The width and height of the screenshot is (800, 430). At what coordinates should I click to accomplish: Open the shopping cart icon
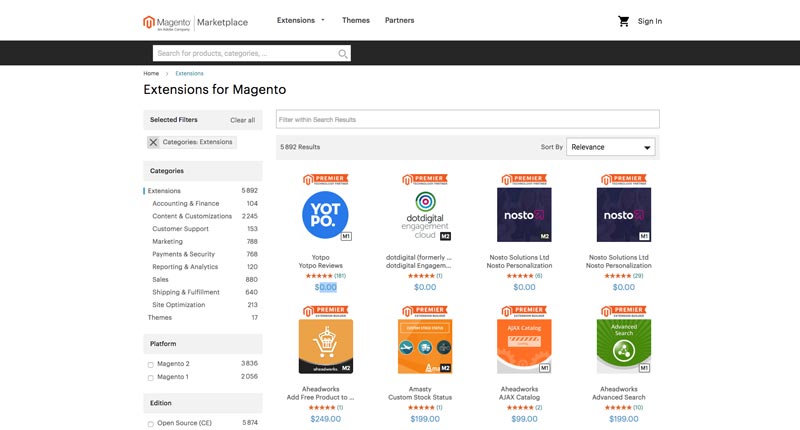coord(623,21)
